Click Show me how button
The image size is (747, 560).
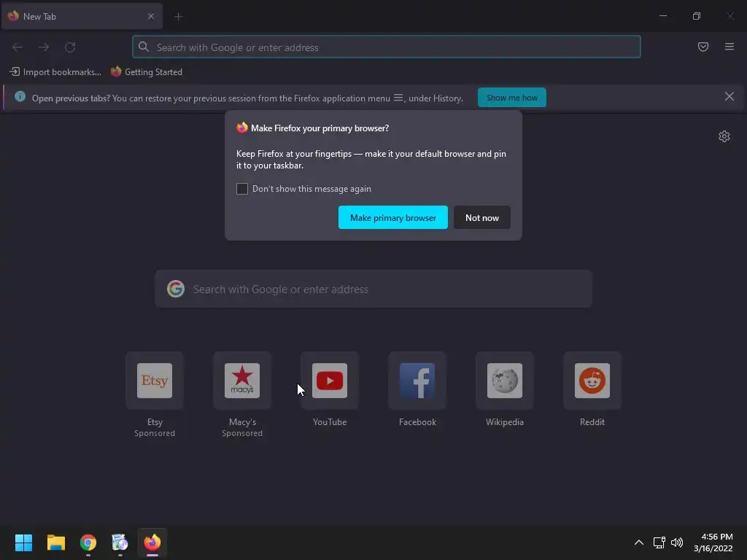pos(511,98)
